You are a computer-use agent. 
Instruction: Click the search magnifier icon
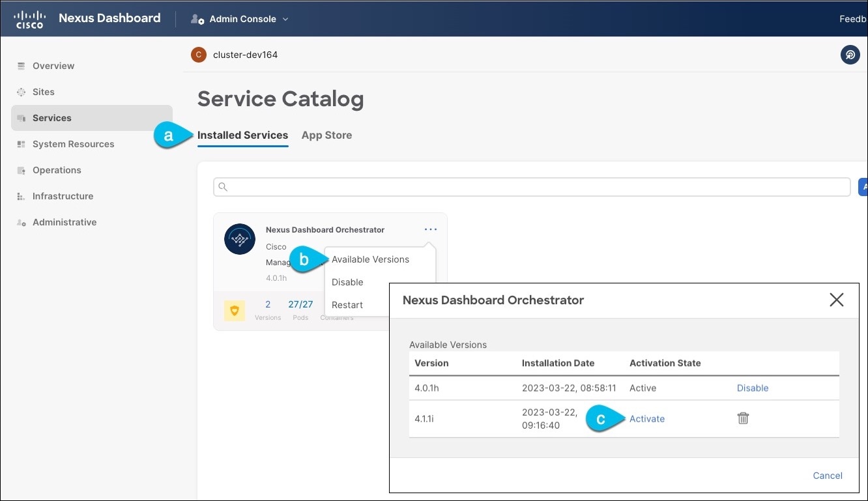(223, 187)
